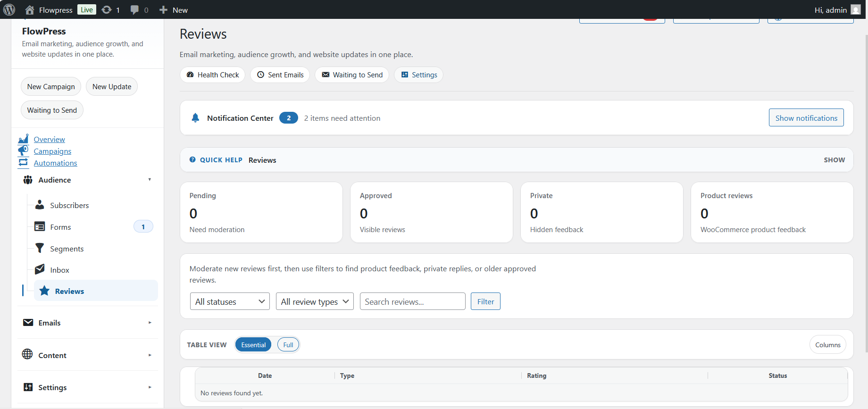Click the Forms list icon

40,227
